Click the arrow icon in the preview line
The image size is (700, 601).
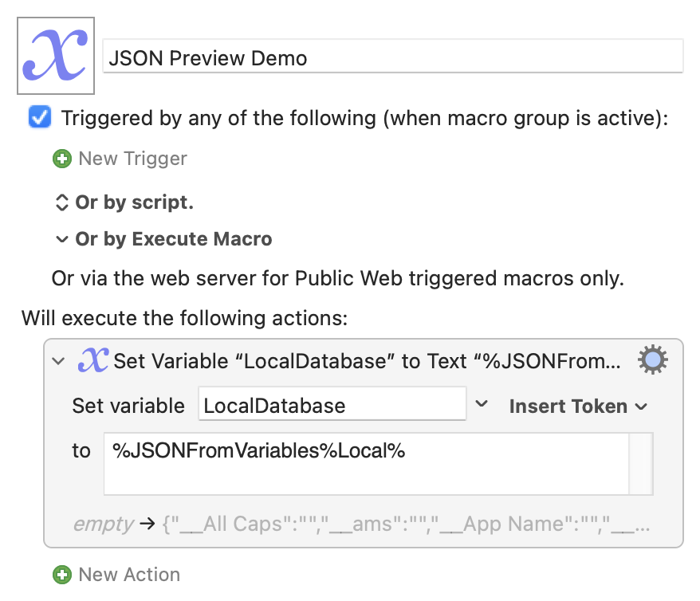pos(147,524)
